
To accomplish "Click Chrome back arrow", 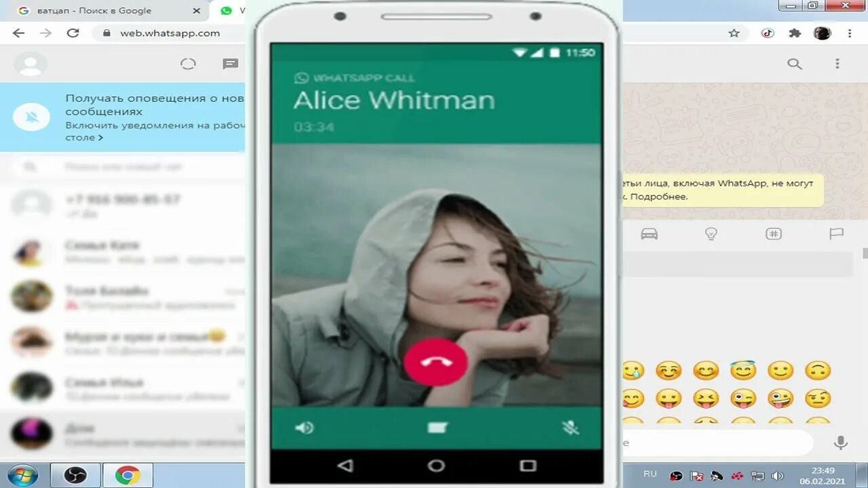I will pos(18,33).
